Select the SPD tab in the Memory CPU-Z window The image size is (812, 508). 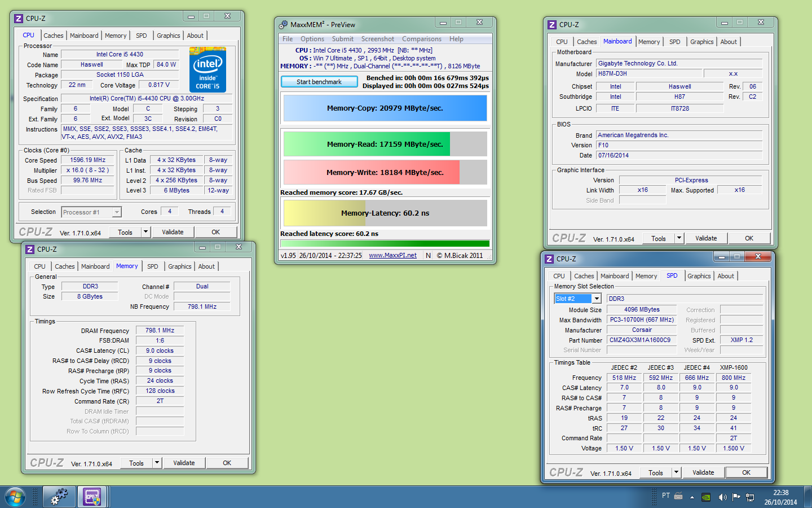pos(153,266)
